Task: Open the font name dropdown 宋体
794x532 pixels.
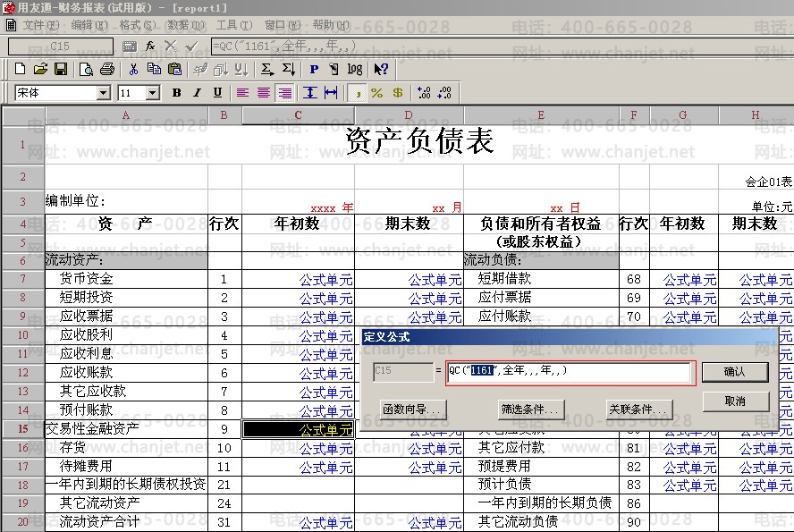Action: (103, 93)
